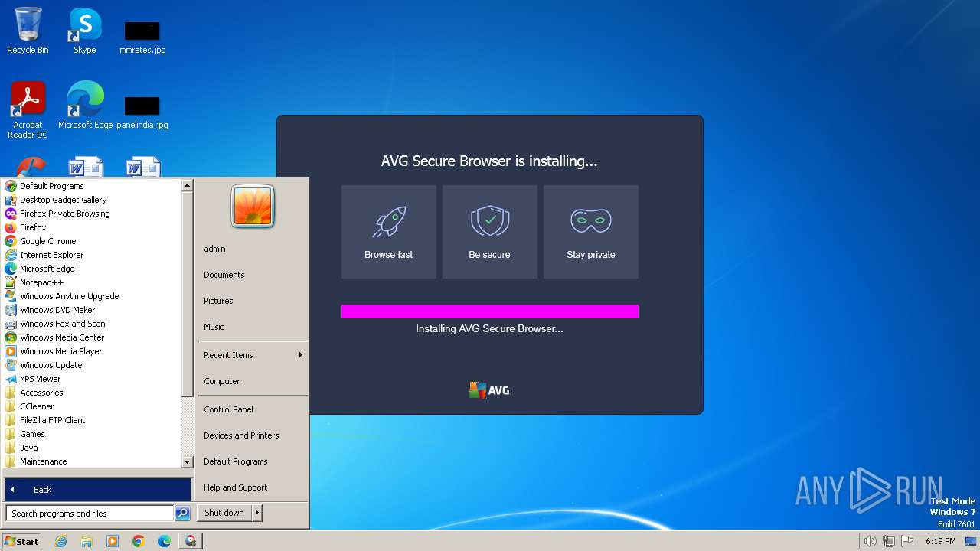Image resolution: width=980 pixels, height=551 pixels.
Task: Select the mmrates.jpg desktop file
Action: tap(142, 37)
